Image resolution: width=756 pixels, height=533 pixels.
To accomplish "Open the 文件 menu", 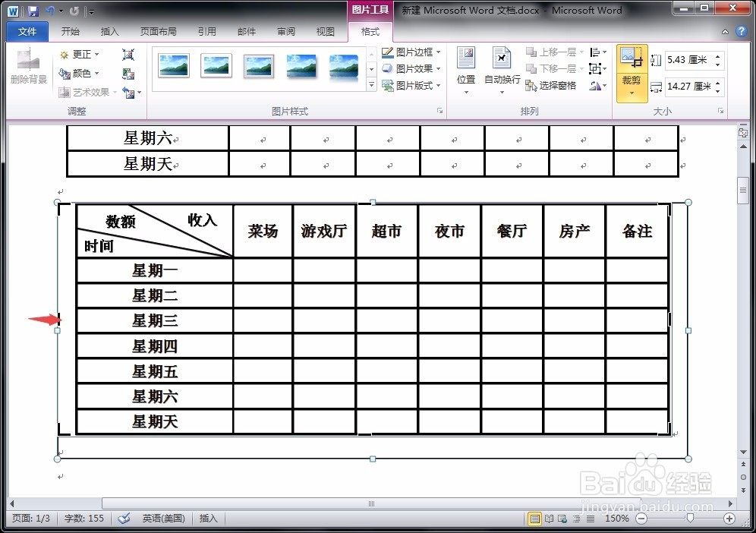I will 27,31.
